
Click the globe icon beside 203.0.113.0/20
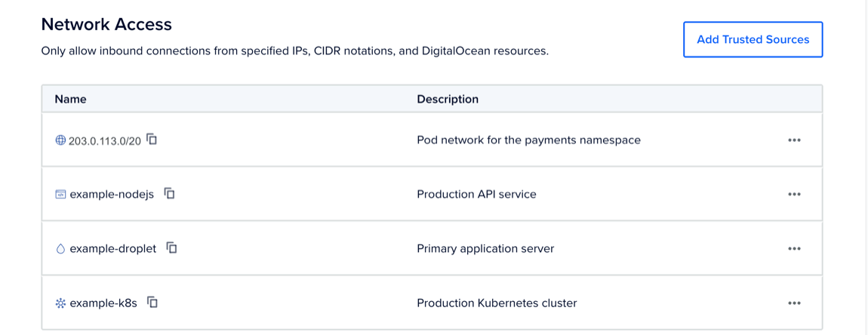(x=60, y=140)
